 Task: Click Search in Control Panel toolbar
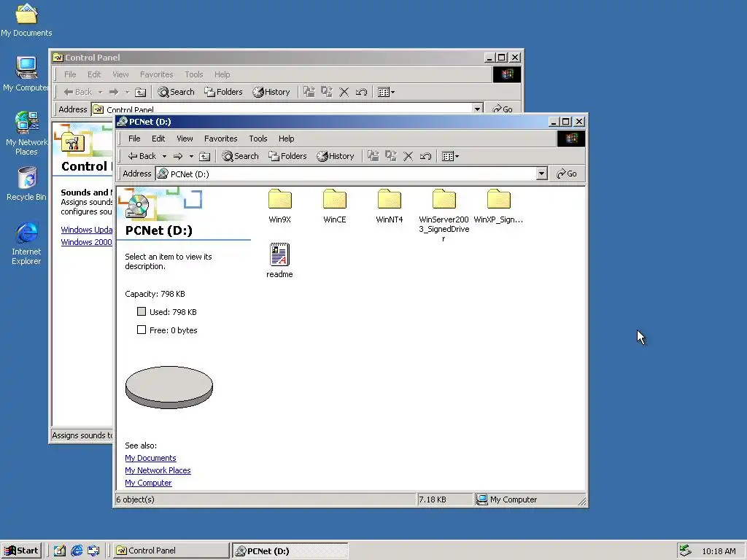click(177, 92)
